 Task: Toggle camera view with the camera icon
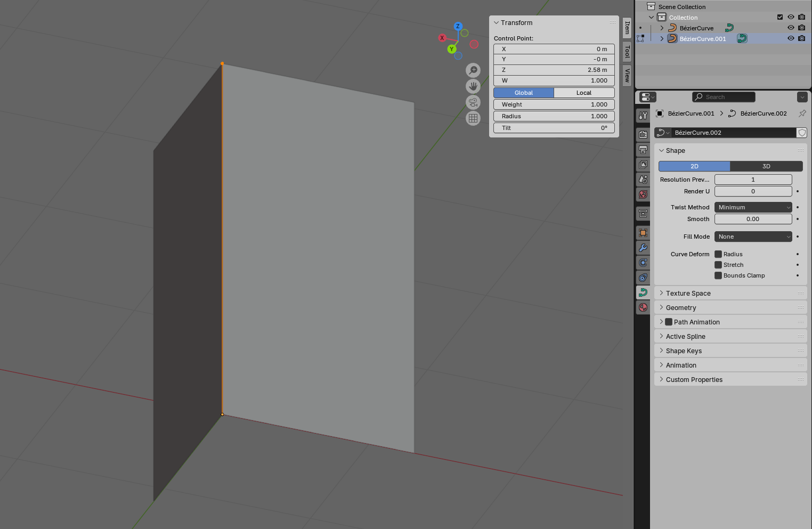(x=473, y=102)
